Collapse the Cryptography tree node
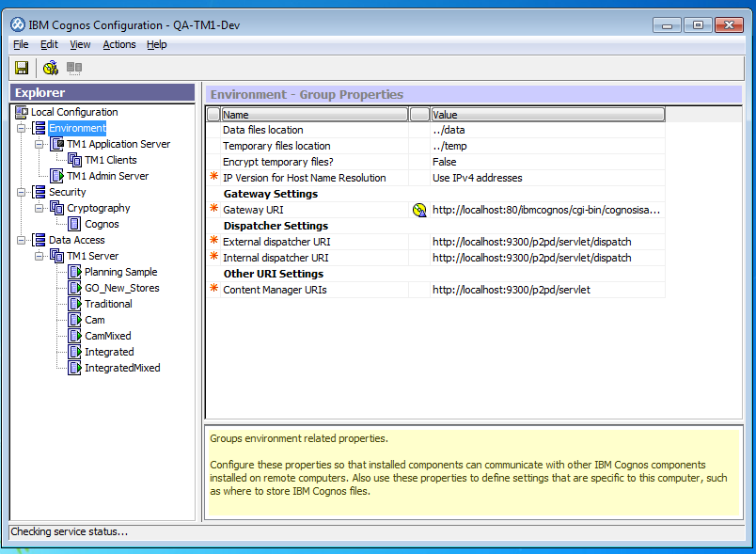The width and height of the screenshot is (756, 554). pos(39,208)
